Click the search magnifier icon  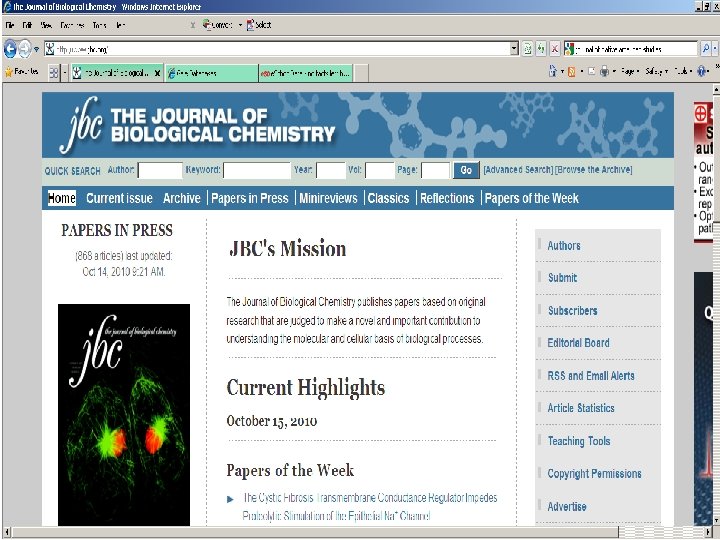click(x=705, y=48)
